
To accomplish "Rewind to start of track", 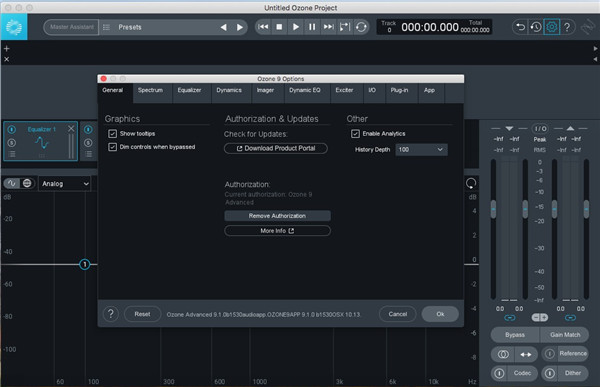I will (x=263, y=27).
